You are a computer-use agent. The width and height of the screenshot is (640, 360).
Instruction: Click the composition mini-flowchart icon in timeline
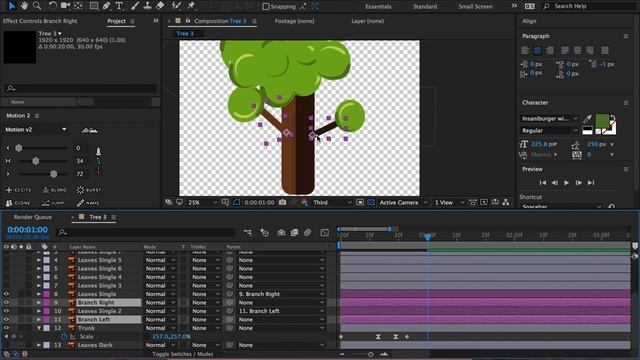point(248,232)
